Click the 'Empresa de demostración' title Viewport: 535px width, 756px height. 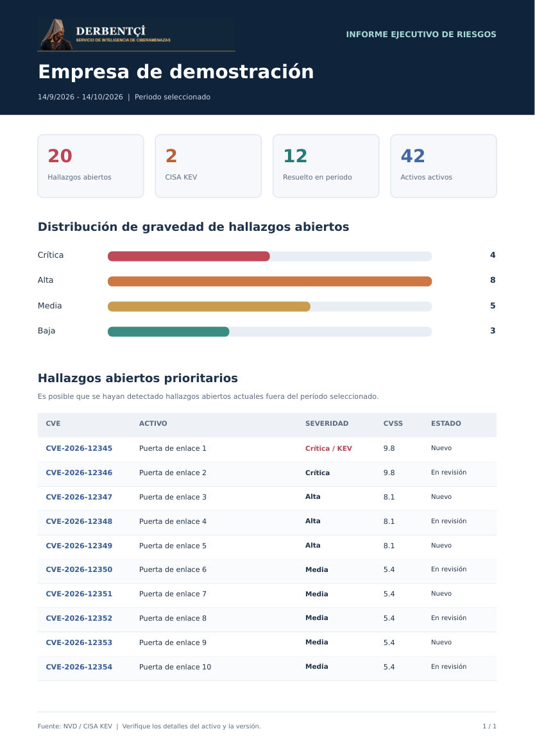click(x=176, y=72)
